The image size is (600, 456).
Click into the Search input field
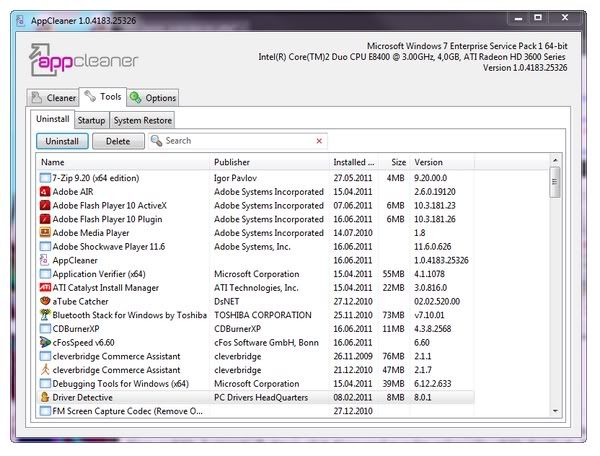click(x=239, y=141)
